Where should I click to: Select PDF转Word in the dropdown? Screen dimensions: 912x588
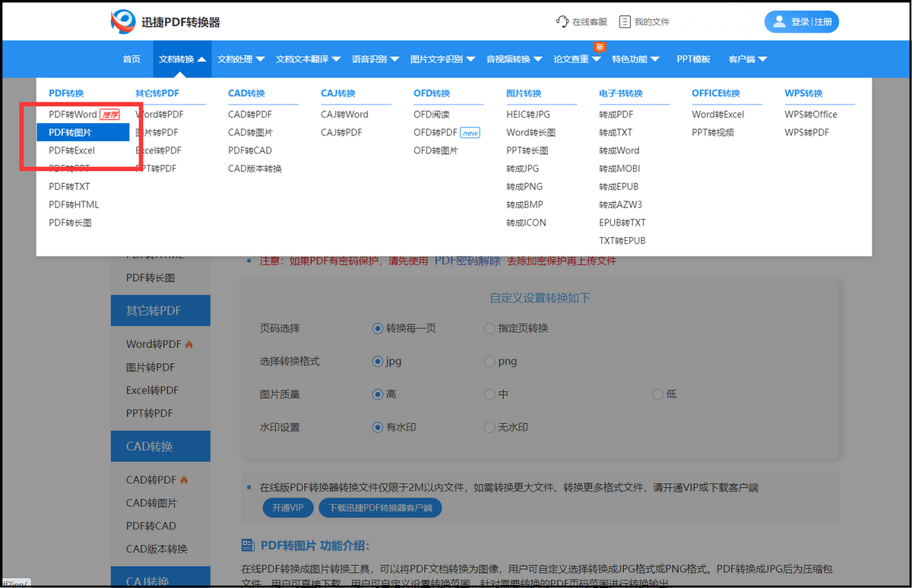73,115
